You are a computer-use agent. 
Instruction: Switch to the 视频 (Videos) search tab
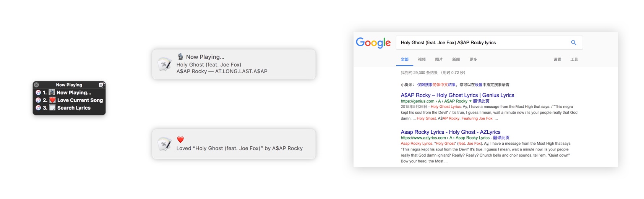(422, 60)
